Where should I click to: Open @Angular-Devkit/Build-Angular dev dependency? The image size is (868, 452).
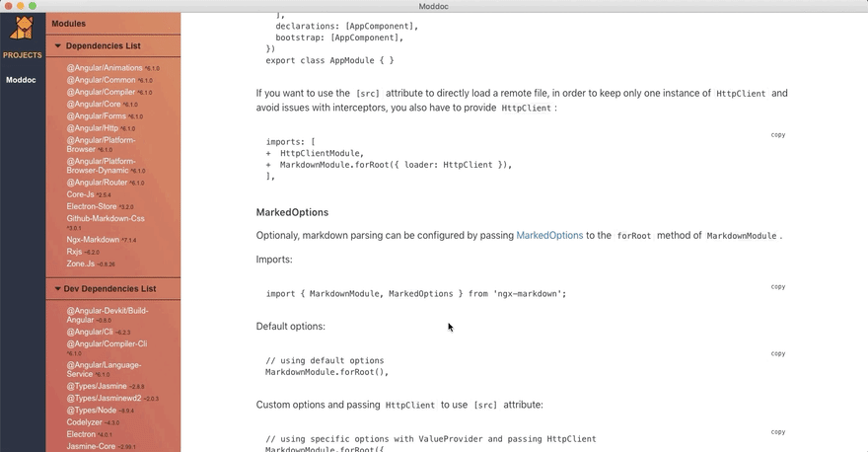108,315
